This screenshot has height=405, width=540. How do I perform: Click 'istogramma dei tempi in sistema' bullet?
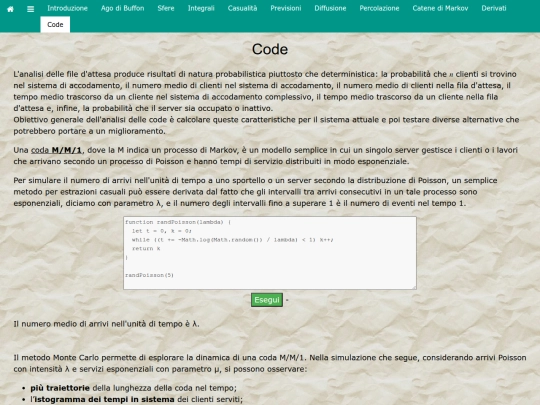point(104,399)
